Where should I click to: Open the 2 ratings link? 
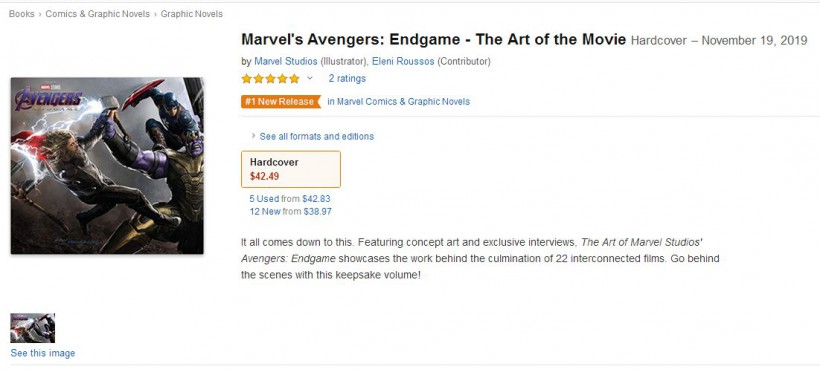[347, 78]
